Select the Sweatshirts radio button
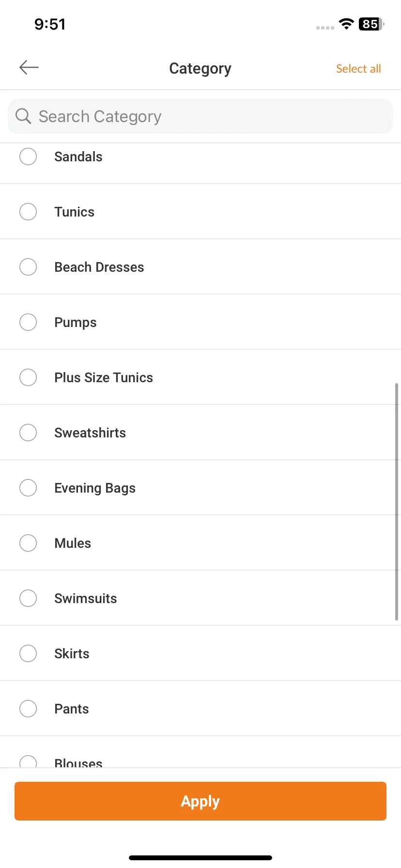 [x=28, y=433]
